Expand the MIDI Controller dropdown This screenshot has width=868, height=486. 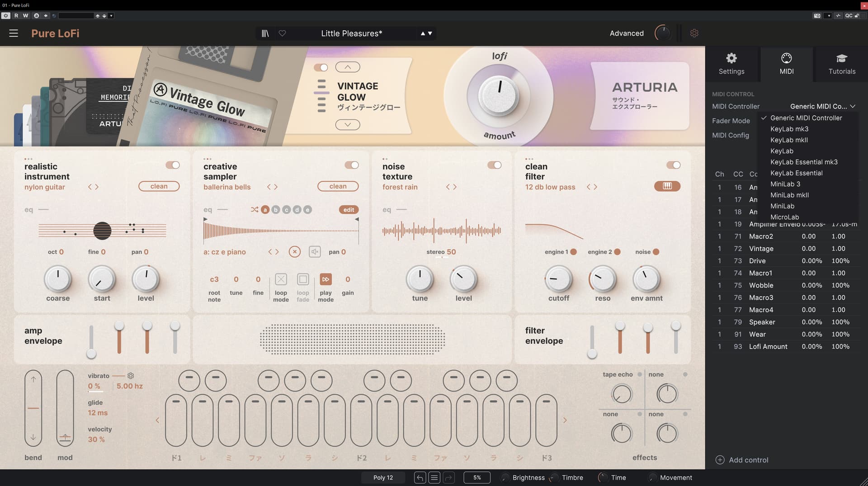[822, 106]
